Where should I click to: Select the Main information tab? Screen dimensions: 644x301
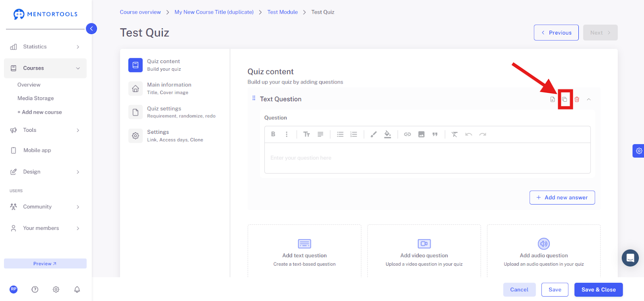pyautogui.click(x=175, y=88)
